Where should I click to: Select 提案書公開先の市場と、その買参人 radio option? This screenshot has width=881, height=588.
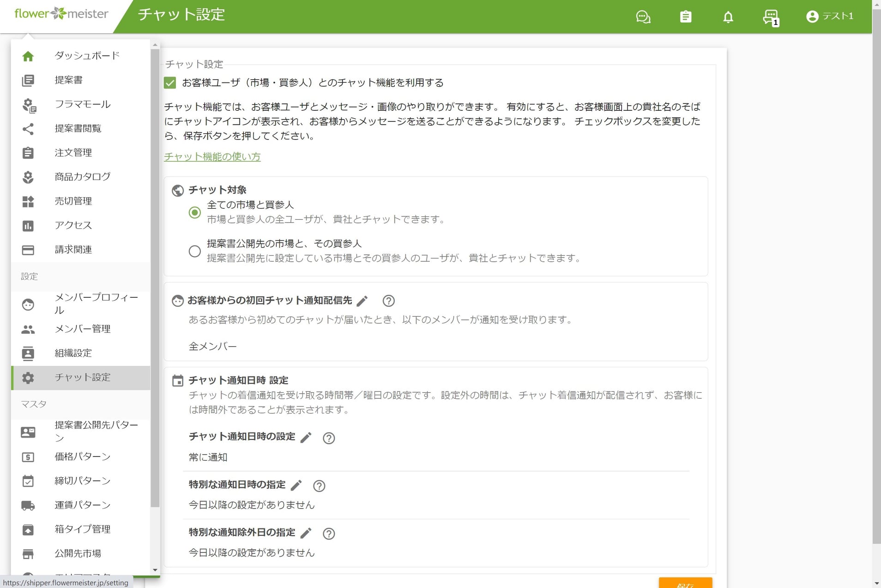pos(195,251)
